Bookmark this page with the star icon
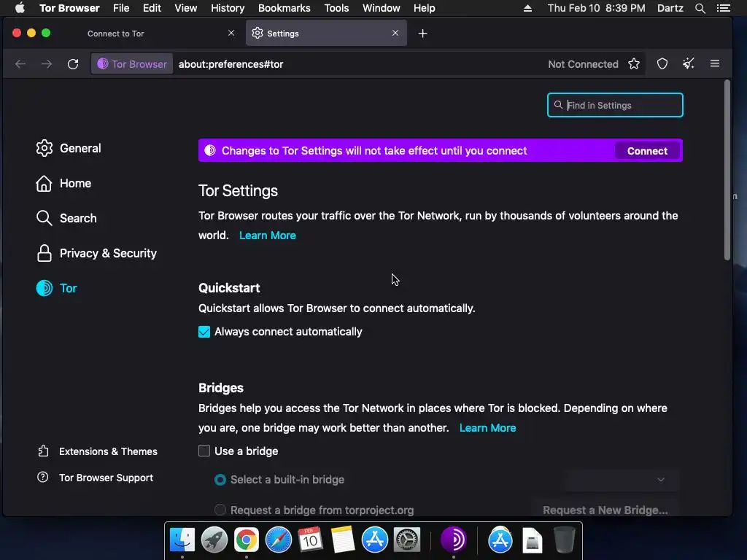The width and height of the screenshot is (747, 560). 634,64
